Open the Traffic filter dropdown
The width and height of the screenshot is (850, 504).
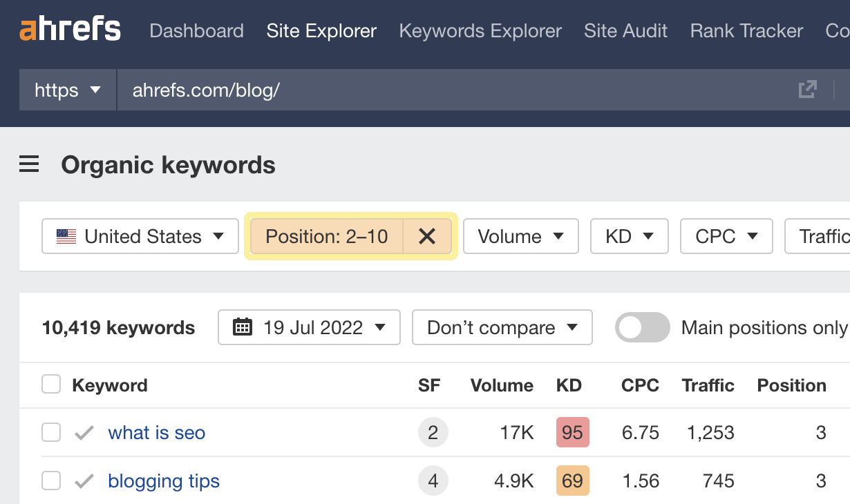[x=818, y=236]
